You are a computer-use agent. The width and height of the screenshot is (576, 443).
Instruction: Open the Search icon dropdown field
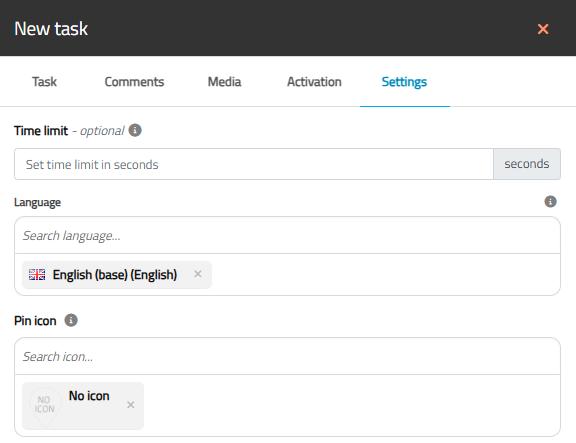tap(287, 356)
